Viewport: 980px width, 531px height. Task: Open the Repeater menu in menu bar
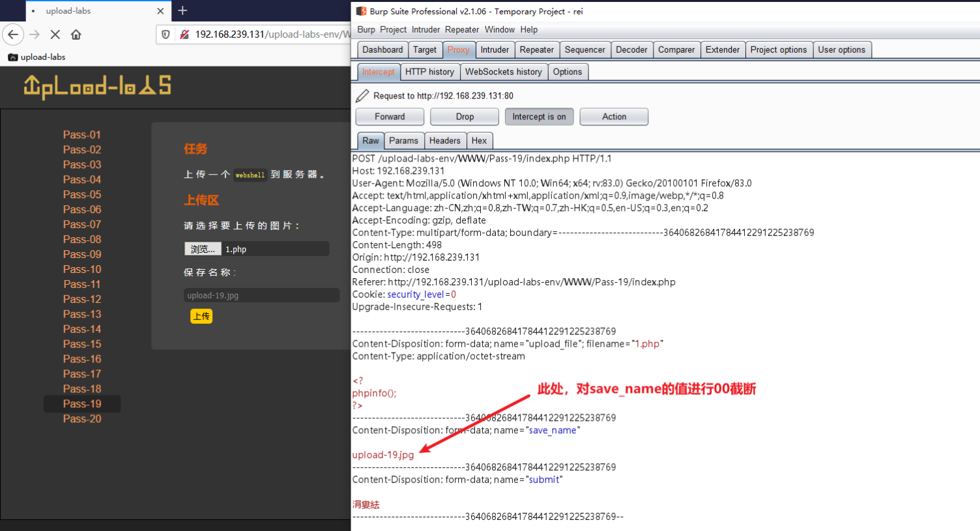click(462, 30)
